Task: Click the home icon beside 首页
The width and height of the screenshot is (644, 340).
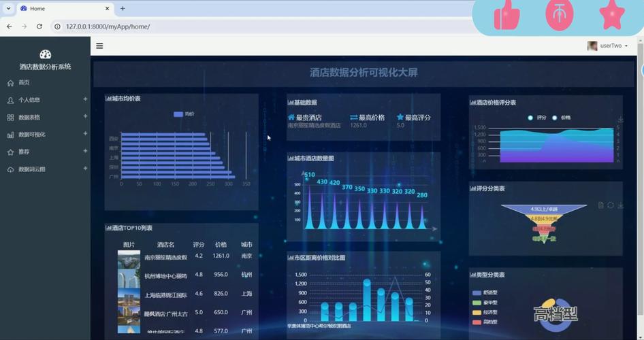Action: pos(10,83)
